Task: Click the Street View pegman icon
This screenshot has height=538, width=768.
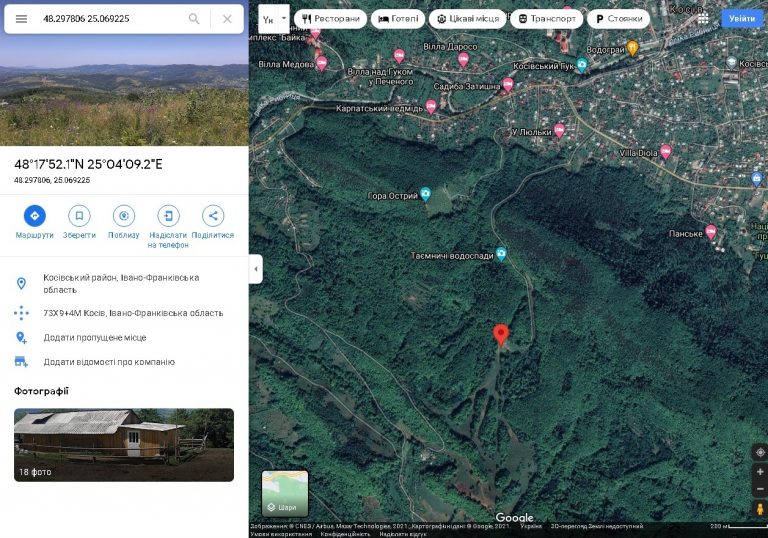Action: point(760,509)
